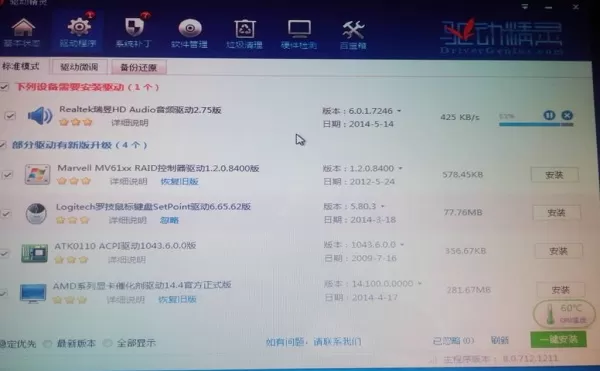The height and width of the screenshot is (371, 600).
Task: Toggle the Marvell MV61xx RAID checkbox
Action: point(7,175)
